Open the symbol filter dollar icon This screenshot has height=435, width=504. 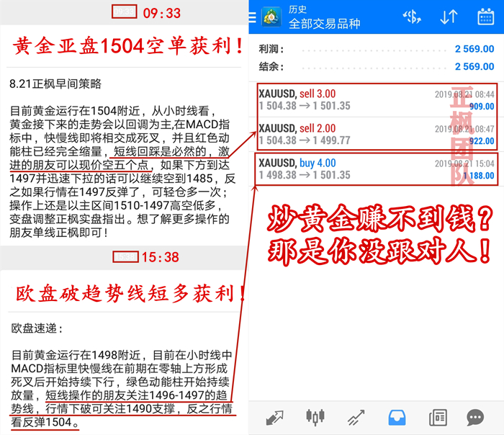click(412, 17)
